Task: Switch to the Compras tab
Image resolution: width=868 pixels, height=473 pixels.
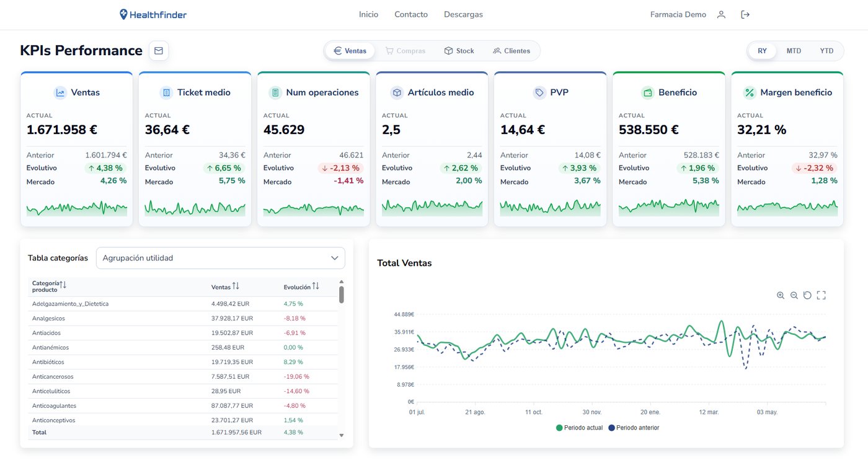Action: pyautogui.click(x=405, y=51)
